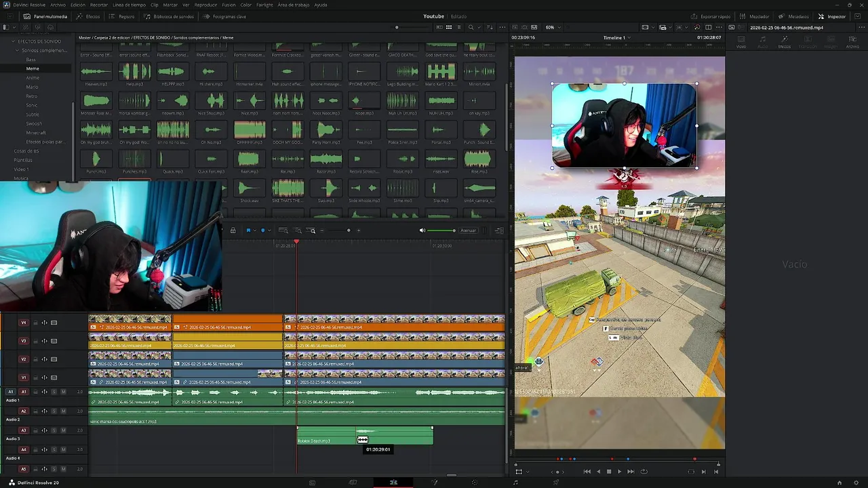868x488 pixels.
Task: Select the Police Siren.mp3 clip thumbnail
Action: 402,130
